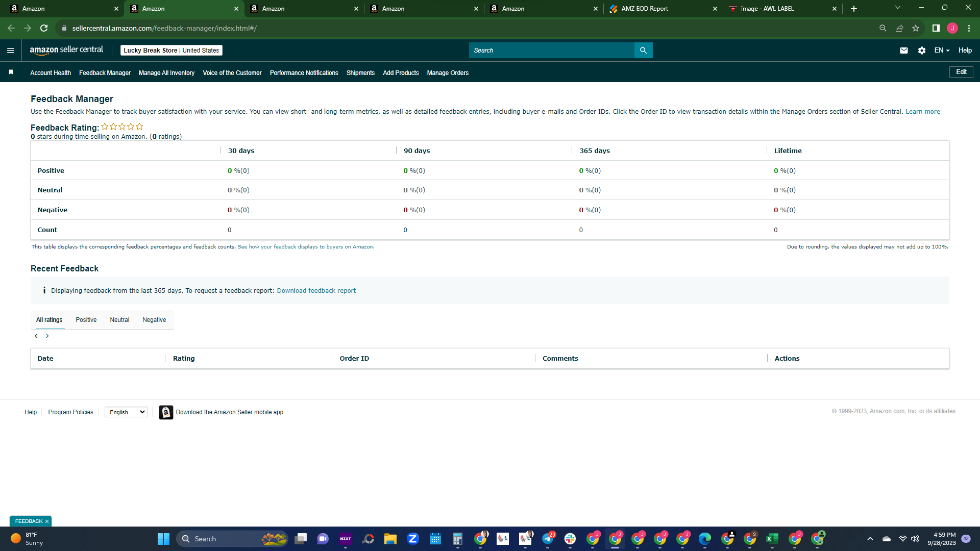Screen dimensions: 980x551
Task: Click the Windows taskbar search box
Action: 232,539
